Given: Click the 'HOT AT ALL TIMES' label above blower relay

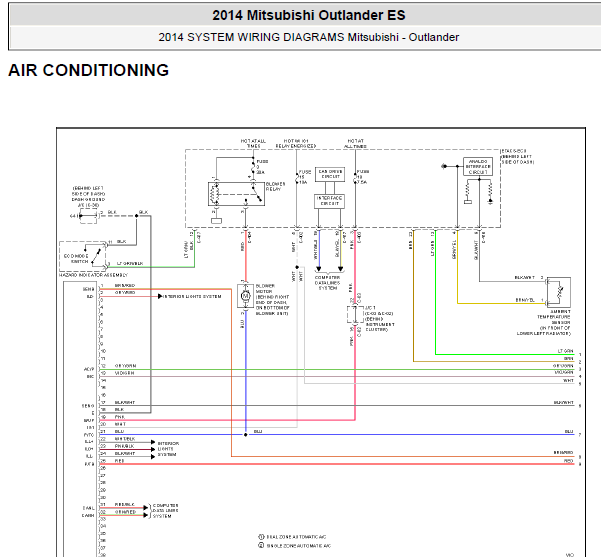Looking at the screenshot, I should (x=253, y=144).
